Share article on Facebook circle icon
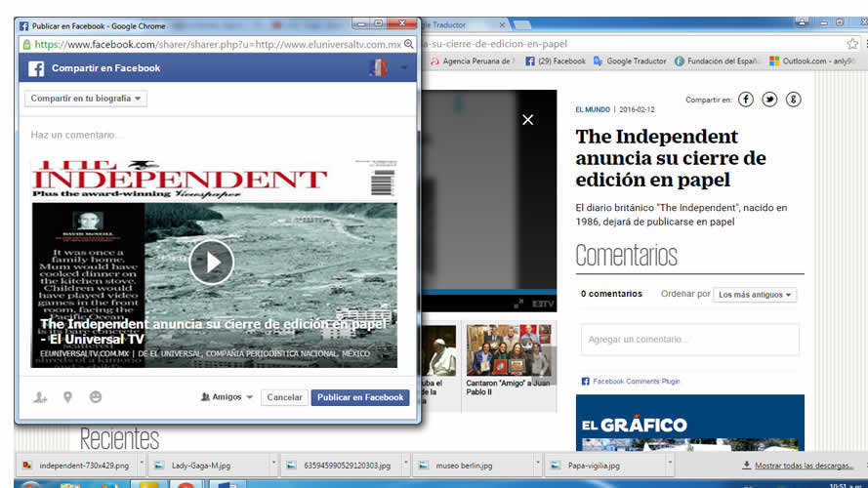 746,100
